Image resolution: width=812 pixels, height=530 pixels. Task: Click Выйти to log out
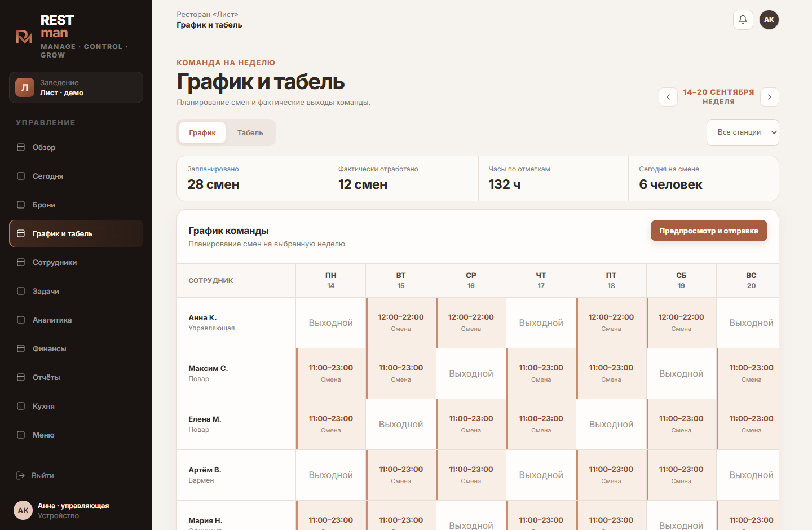click(76, 475)
